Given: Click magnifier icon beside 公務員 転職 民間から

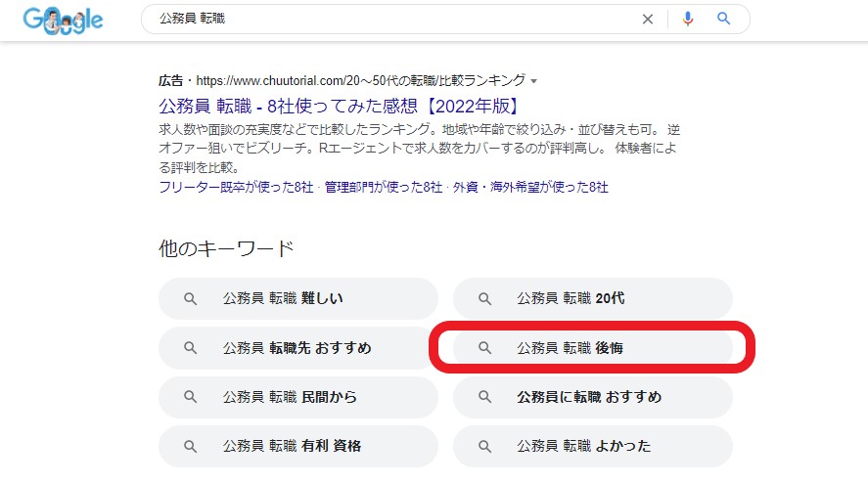Looking at the screenshot, I should [x=191, y=397].
